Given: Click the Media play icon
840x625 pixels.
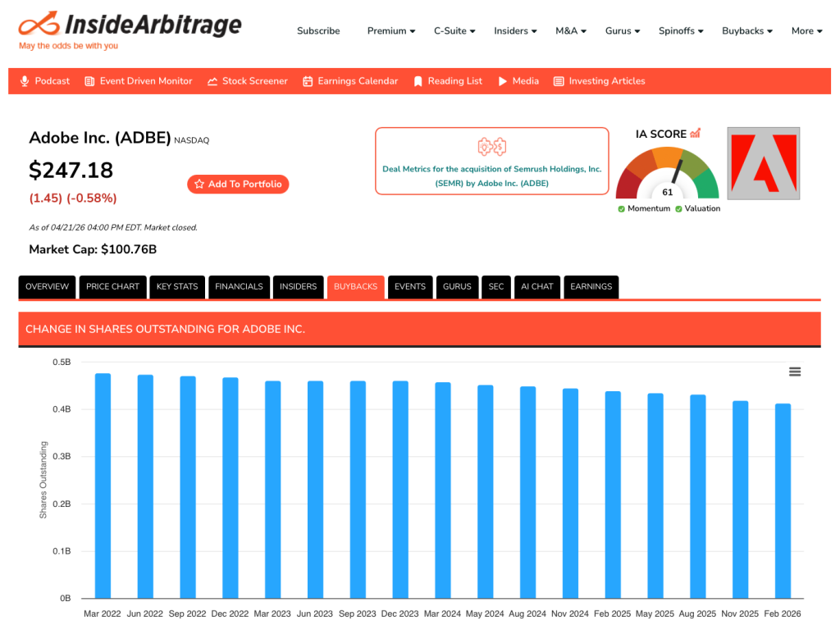Looking at the screenshot, I should [x=503, y=81].
